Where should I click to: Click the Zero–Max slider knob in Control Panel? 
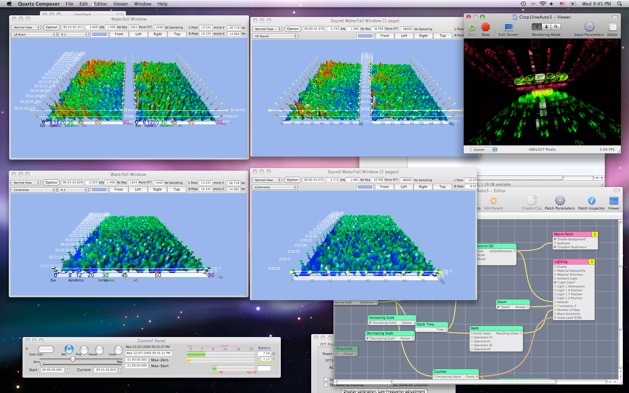[x=73, y=359]
